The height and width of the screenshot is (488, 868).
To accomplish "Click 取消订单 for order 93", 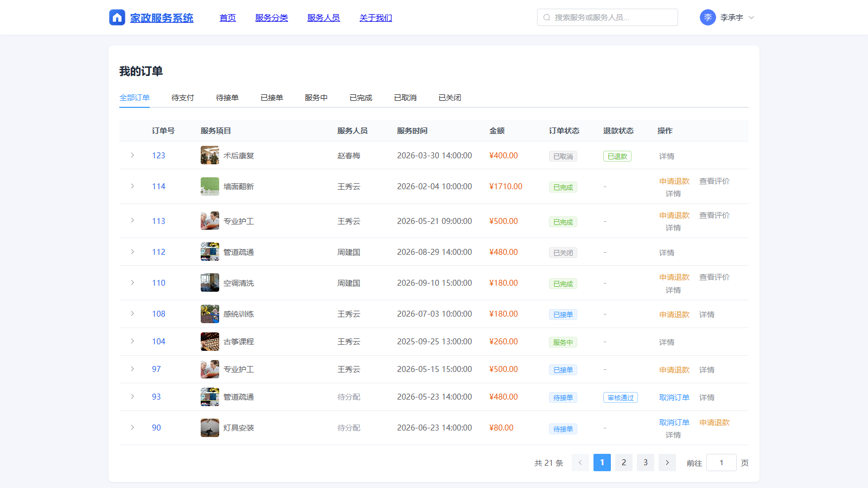I will tap(674, 397).
